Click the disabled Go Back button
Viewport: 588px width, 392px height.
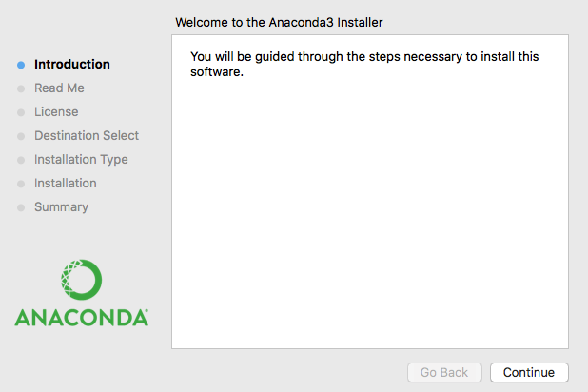pos(444,372)
